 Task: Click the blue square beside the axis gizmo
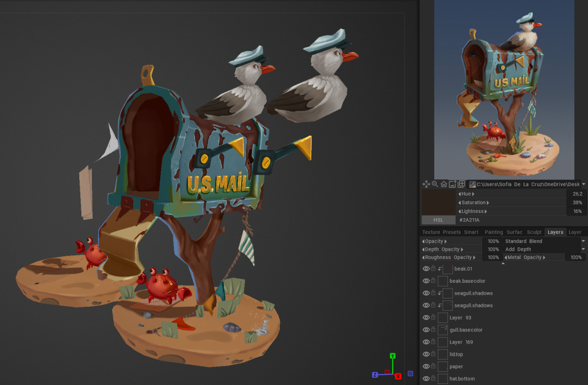pyautogui.click(x=410, y=373)
